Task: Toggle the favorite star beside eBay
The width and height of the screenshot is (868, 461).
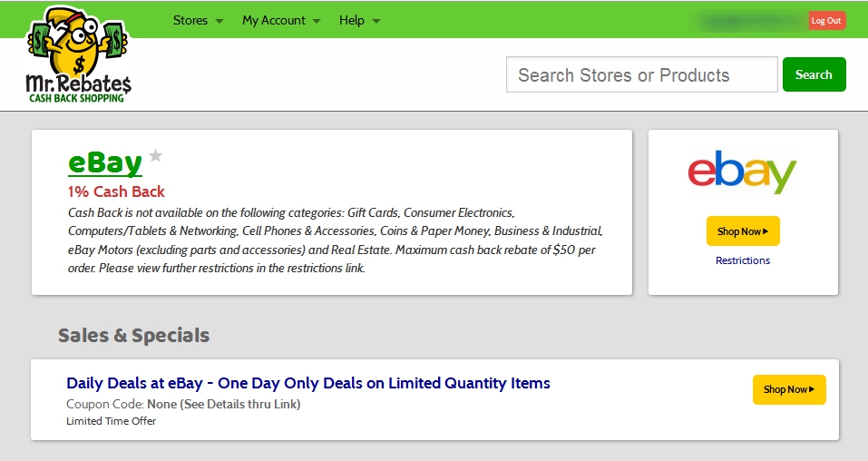Action: [155, 156]
